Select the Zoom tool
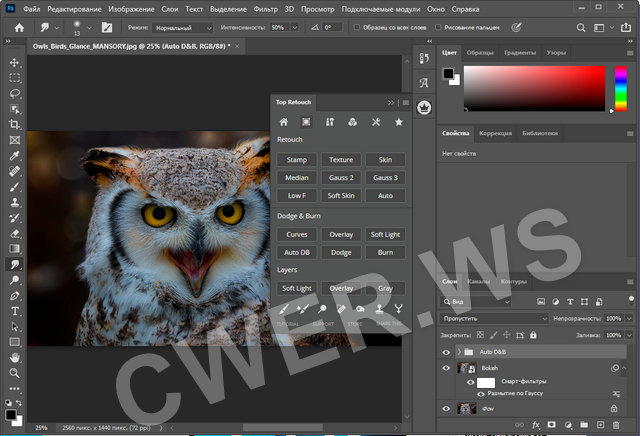 [15, 373]
